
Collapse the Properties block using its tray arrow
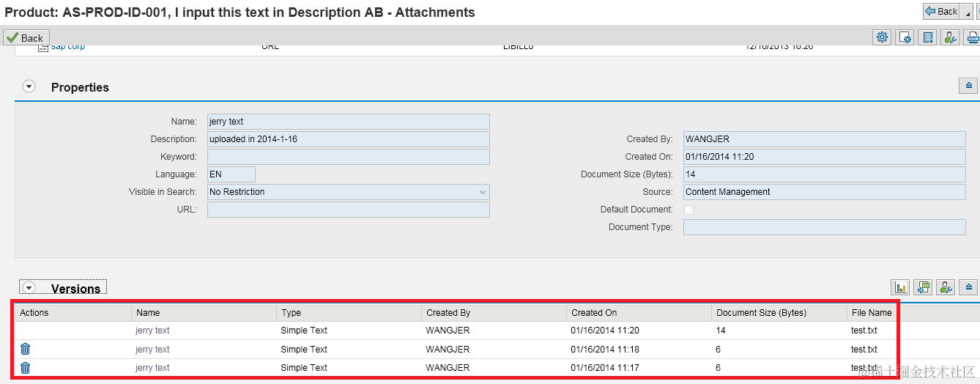[968, 86]
